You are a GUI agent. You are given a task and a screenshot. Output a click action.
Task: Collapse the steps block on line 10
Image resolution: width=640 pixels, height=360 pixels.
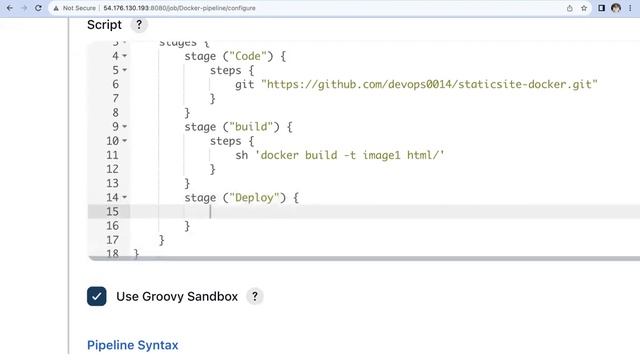coord(124,141)
